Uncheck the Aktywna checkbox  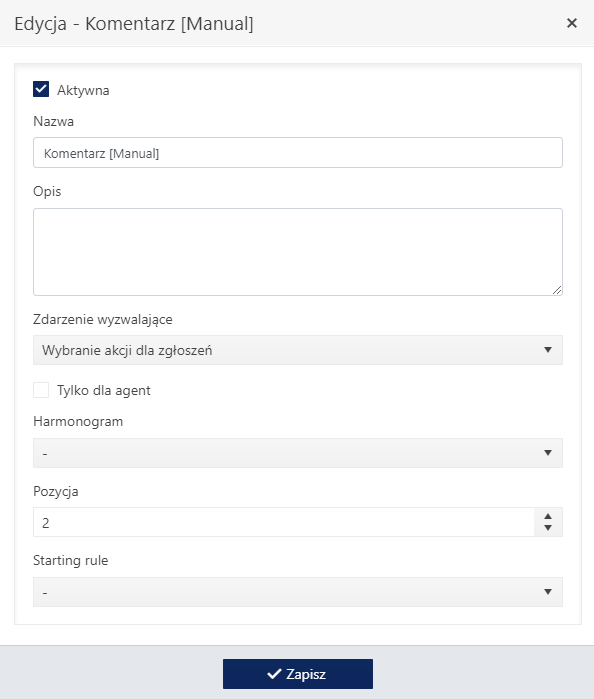pos(41,89)
